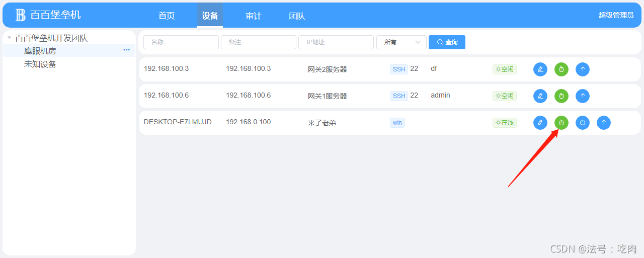Click the upload arrow icon for 192.168.100.3

coord(583,69)
